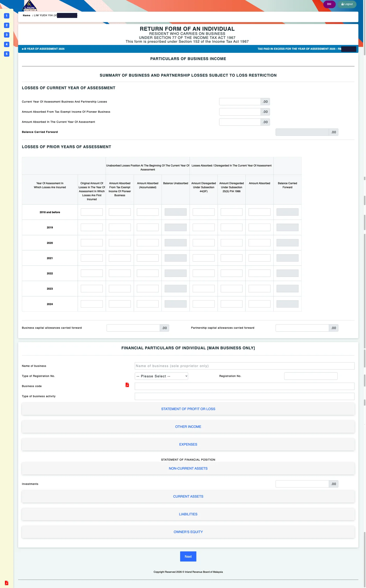Click the Amount Absorbed (Accumulated) cell for 2023
The height and width of the screenshot is (588, 366).
point(148,289)
